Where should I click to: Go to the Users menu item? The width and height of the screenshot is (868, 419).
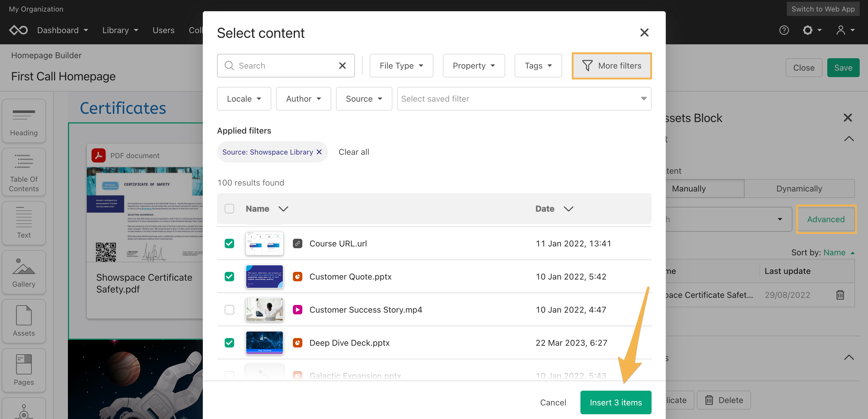point(164,30)
